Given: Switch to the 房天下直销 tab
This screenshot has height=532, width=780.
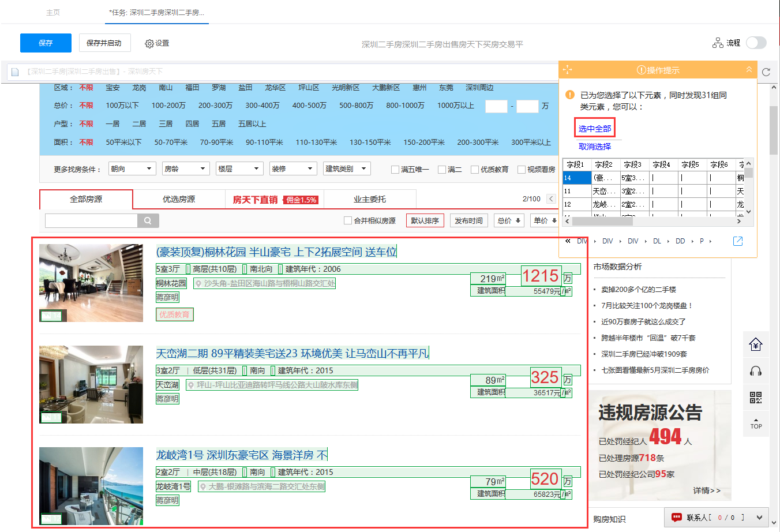Looking at the screenshot, I should click(x=275, y=200).
